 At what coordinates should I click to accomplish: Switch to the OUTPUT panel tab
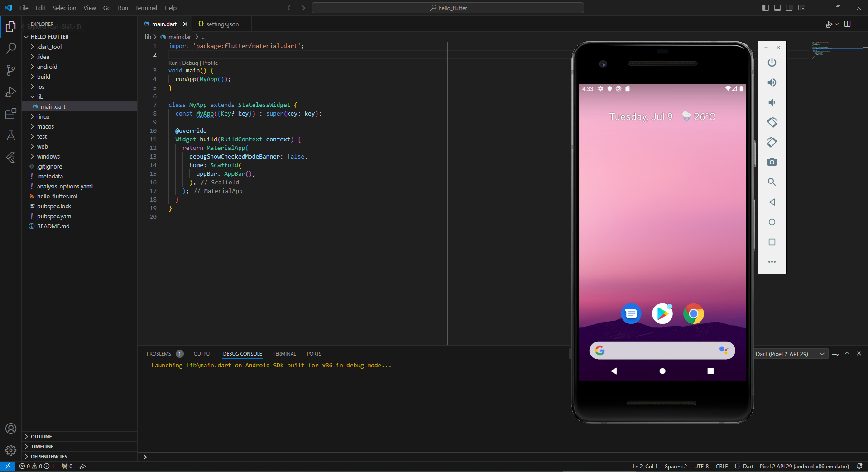coord(203,354)
